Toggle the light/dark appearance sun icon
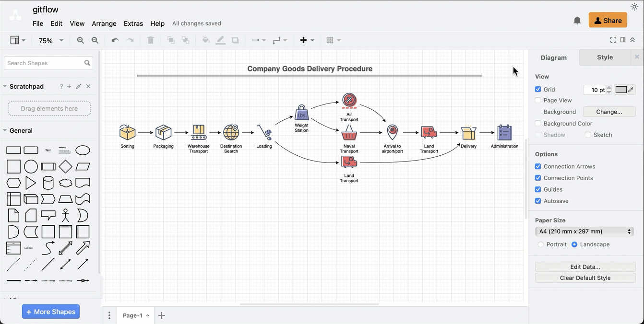This screenshot has width=644, height=324. [634, 7]
